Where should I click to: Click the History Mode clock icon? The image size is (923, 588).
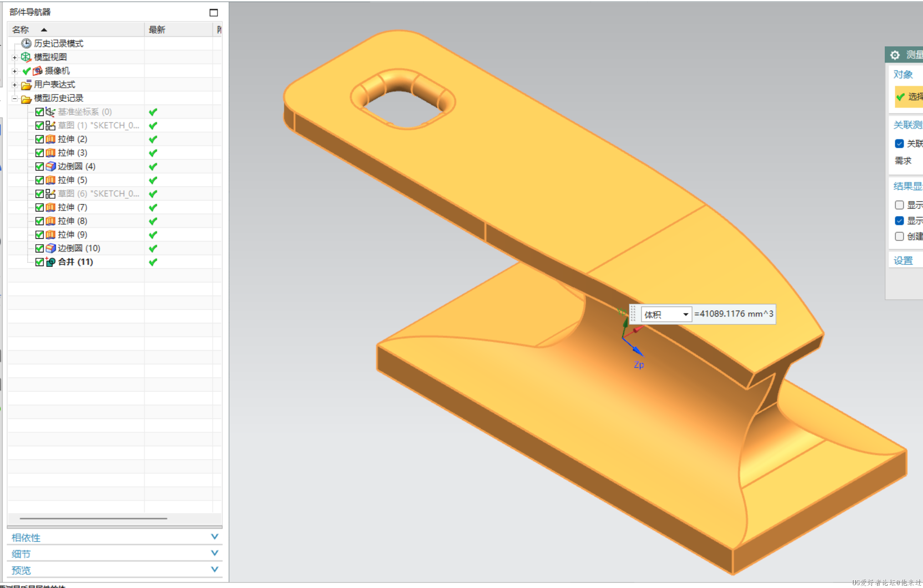coord(26,43)
